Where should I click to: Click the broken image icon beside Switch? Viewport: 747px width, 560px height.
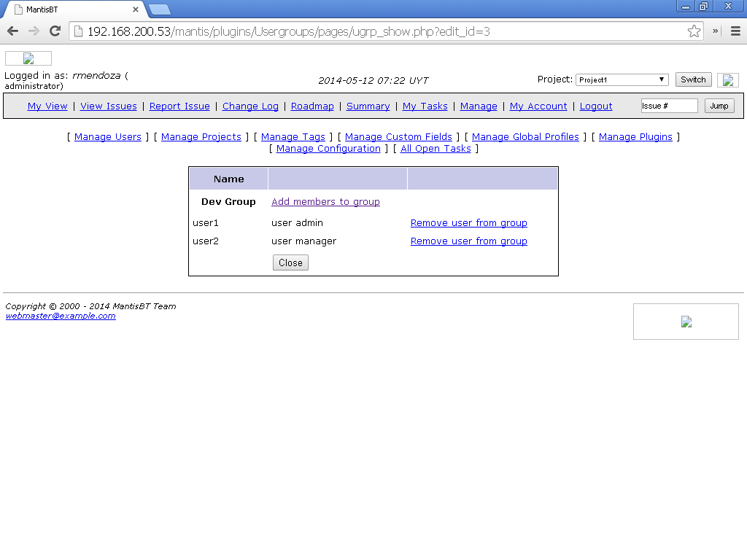click(727, 80)
